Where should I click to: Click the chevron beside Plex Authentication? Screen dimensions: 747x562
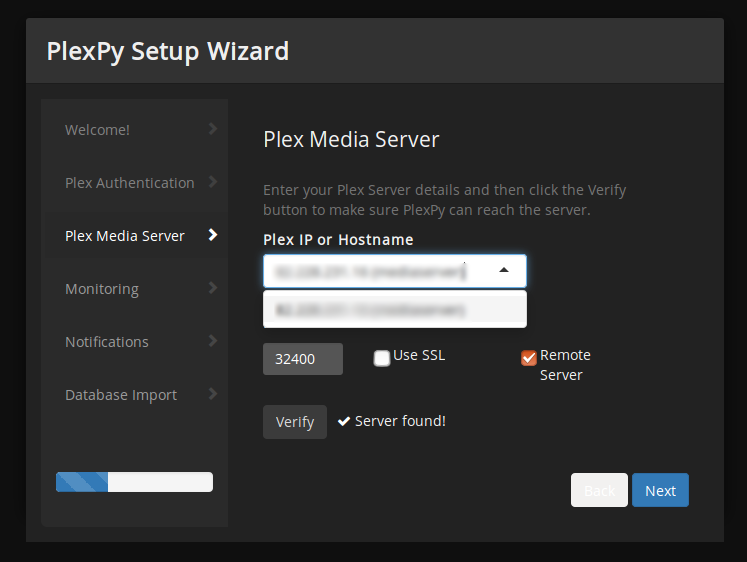(213, 181)
